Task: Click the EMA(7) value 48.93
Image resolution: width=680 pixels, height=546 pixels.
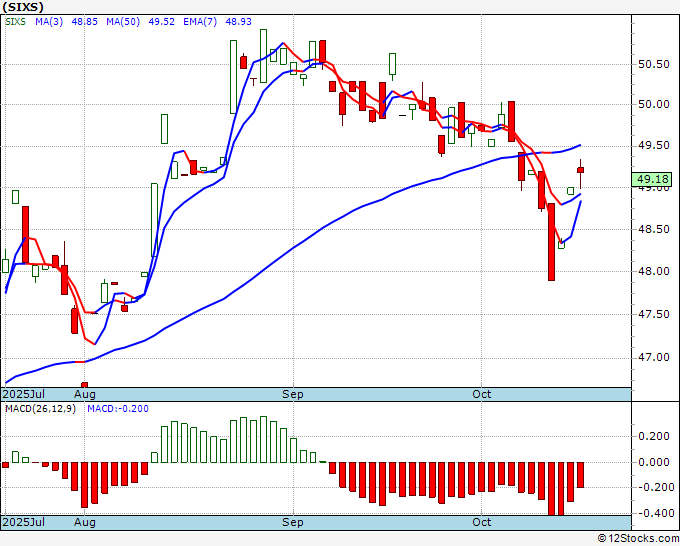Action: point(238,21)
